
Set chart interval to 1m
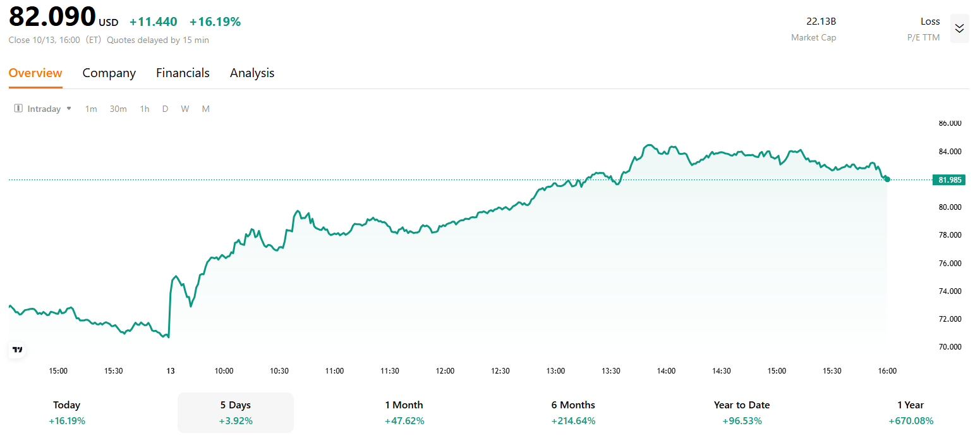[x=91, y=109]
